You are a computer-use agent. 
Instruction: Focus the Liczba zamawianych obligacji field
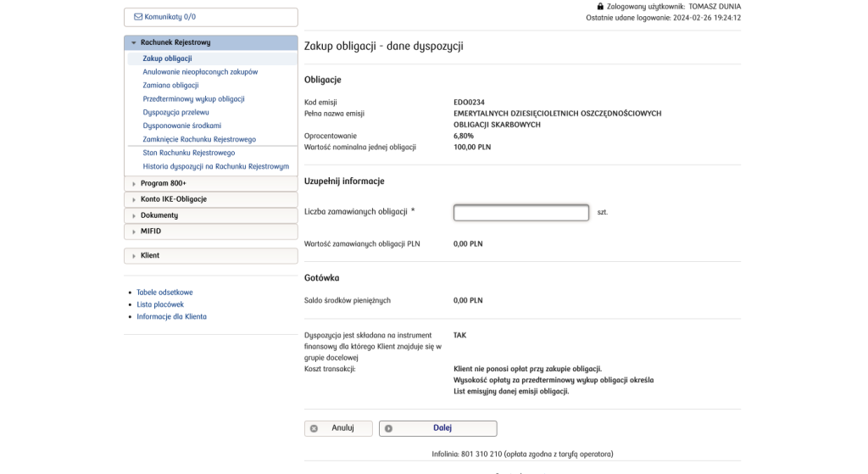click(520, 213)
